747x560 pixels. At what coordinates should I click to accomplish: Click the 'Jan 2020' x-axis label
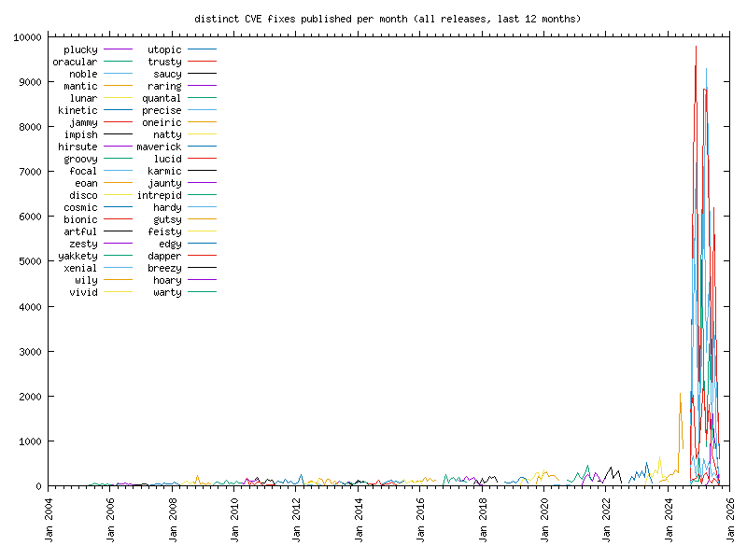(544, 520)
